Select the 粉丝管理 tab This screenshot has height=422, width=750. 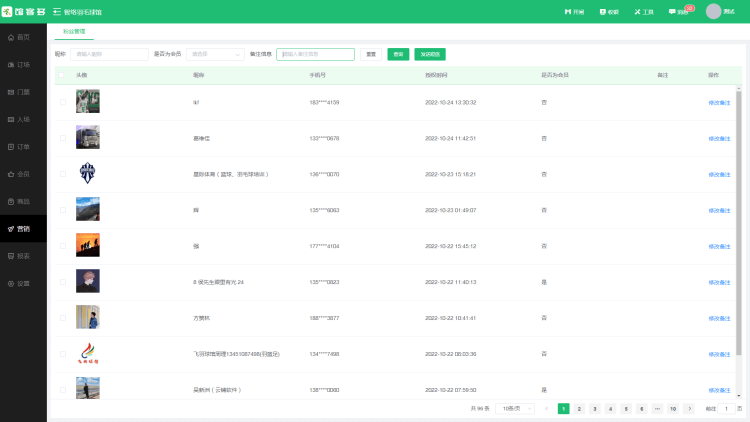click(x=74, y=32)
